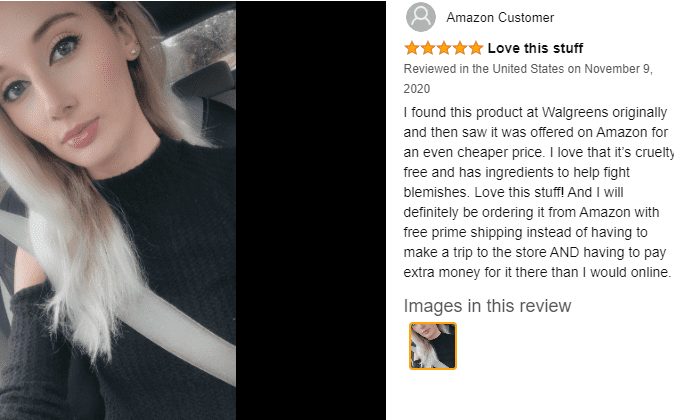Click the black area beside the photo
Image resolution: width=674 pixels, height=420 pixels.
310,210
